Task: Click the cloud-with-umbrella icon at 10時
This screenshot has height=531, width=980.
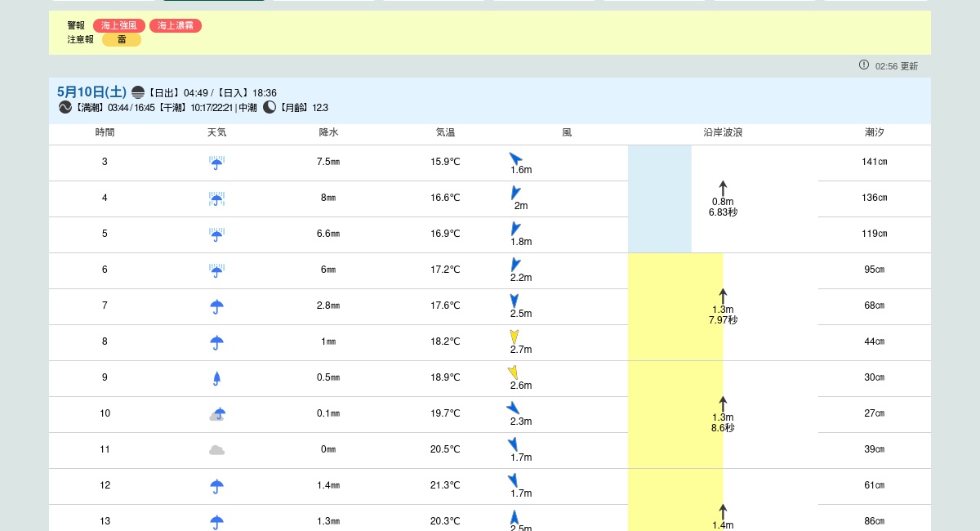Action: tap(216, 414)
